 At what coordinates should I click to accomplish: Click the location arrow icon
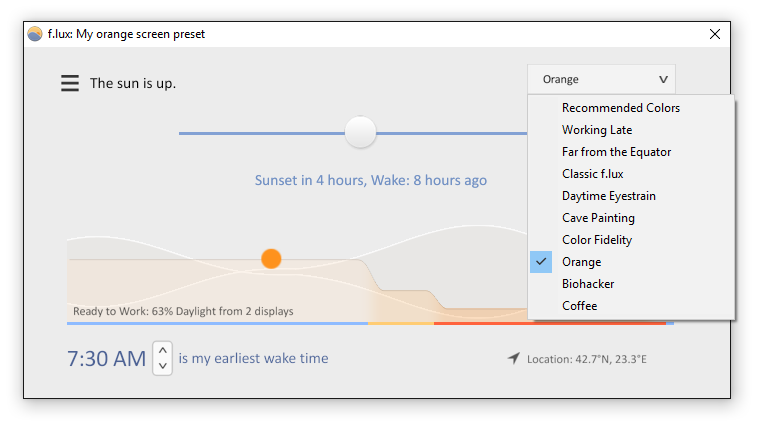pos(514,358)
